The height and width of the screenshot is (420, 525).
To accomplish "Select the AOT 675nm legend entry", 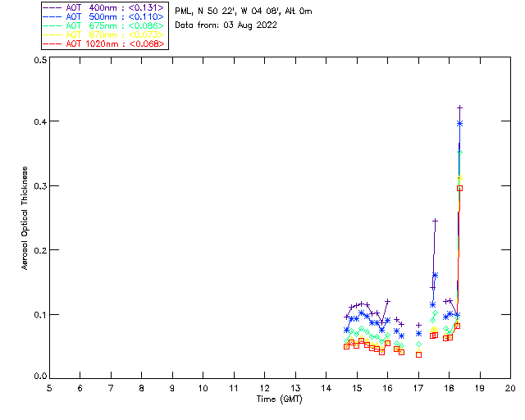I will tap(104, 25).
